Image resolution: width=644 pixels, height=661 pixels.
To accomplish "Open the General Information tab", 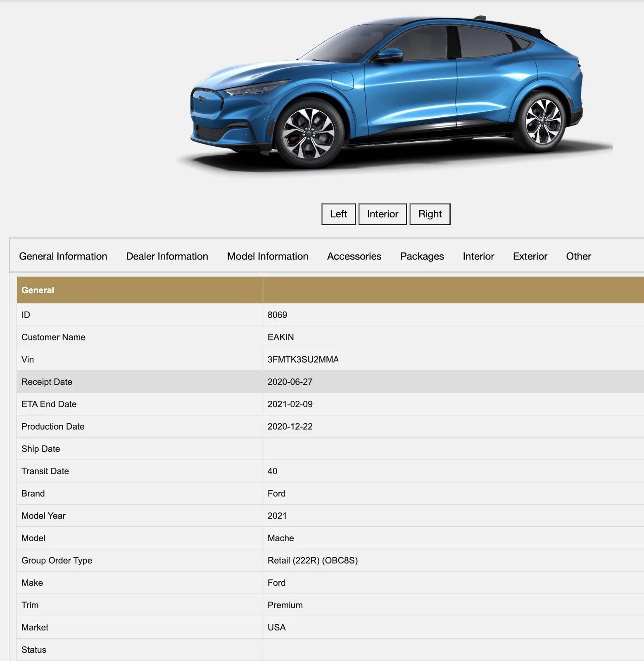I will pyautogui.click(x=63, y=256).
